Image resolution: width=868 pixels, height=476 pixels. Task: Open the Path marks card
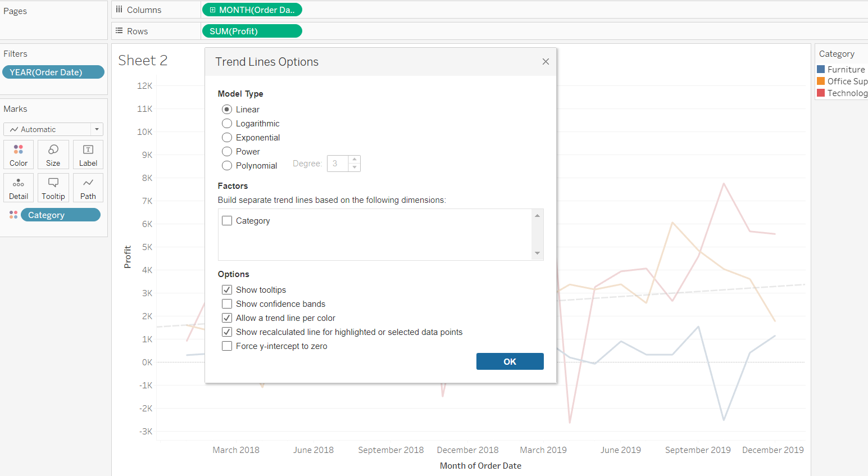click(88, 188)
